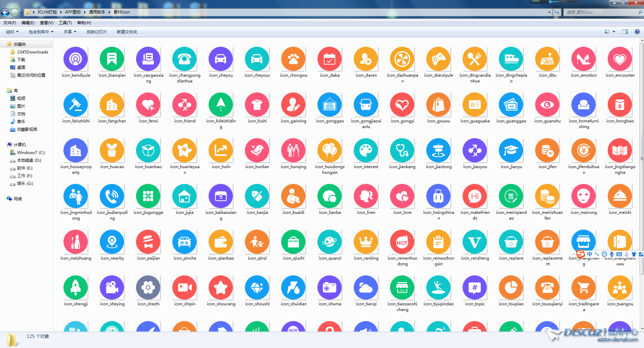Screen dimensions: 644x348
Task: Click the 放映幻灯片 button
Action: (96, 32)
